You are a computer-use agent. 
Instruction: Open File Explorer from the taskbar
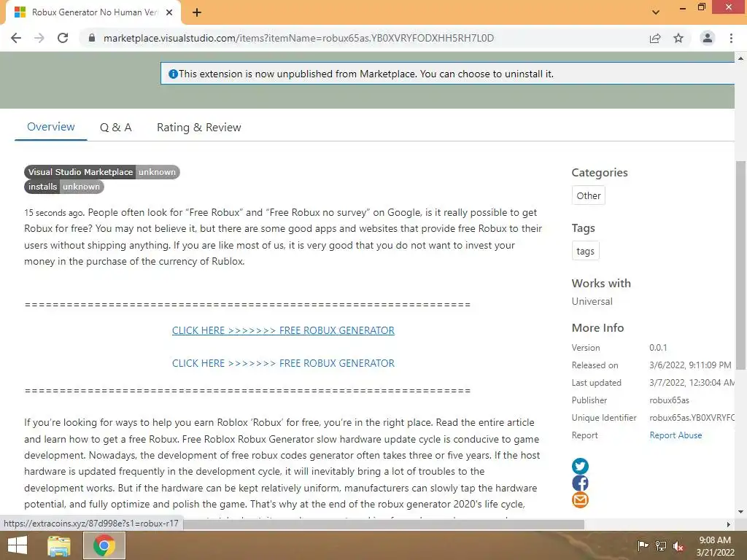point(59,545)
